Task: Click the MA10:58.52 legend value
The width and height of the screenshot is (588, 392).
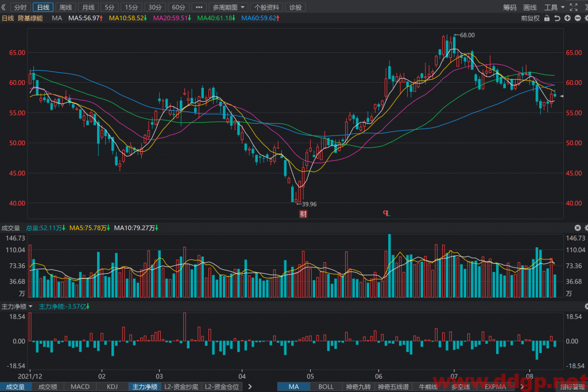Action: [x=128, y=18]
